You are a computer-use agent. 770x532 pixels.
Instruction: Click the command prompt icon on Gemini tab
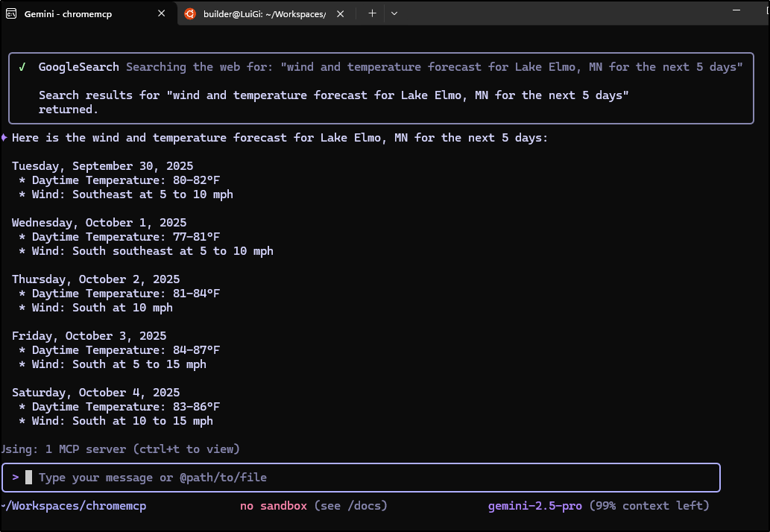tap(11, 14)
